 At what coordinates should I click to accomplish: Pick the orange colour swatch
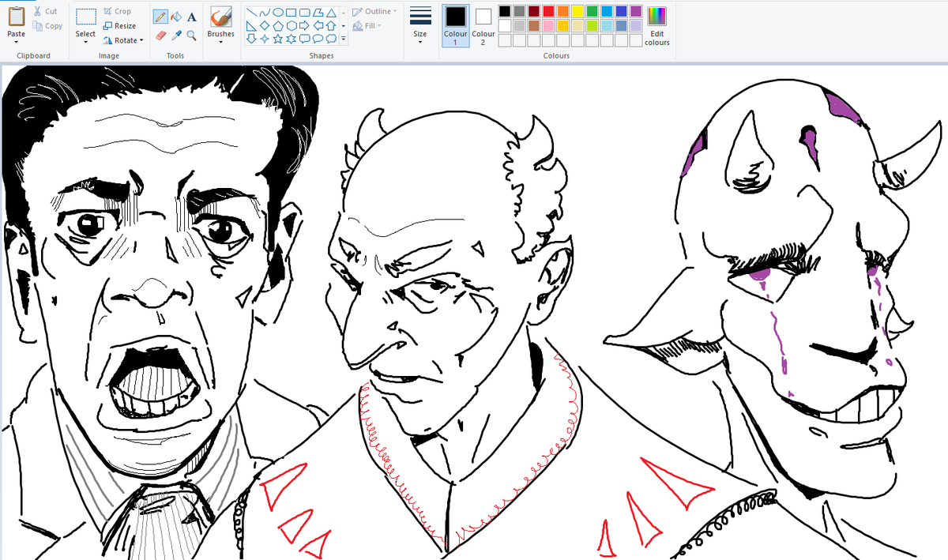click(562, 11)
